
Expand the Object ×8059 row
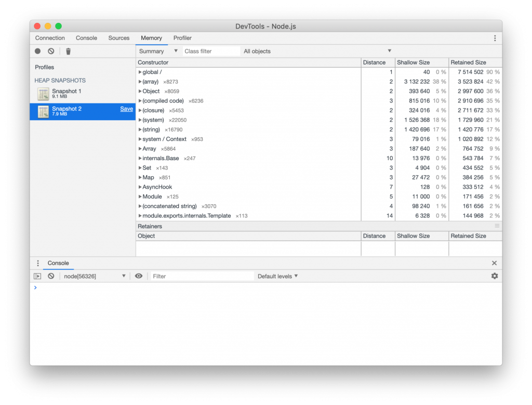[x=140, y=92]
